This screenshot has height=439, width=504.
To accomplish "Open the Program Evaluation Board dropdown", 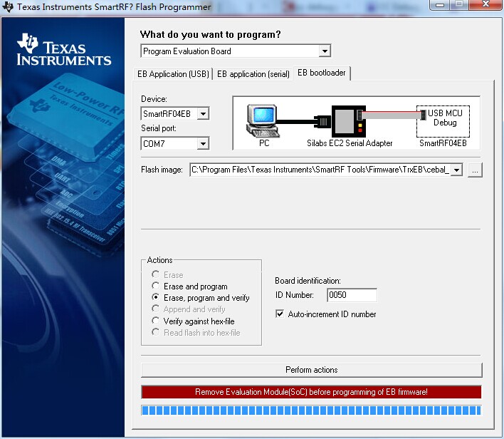I will (x=325, y=51).
